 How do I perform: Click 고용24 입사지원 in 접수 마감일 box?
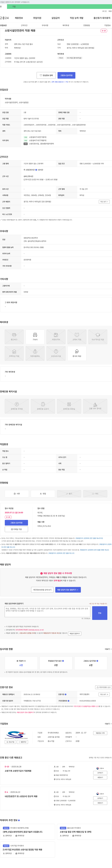point(16,523)
